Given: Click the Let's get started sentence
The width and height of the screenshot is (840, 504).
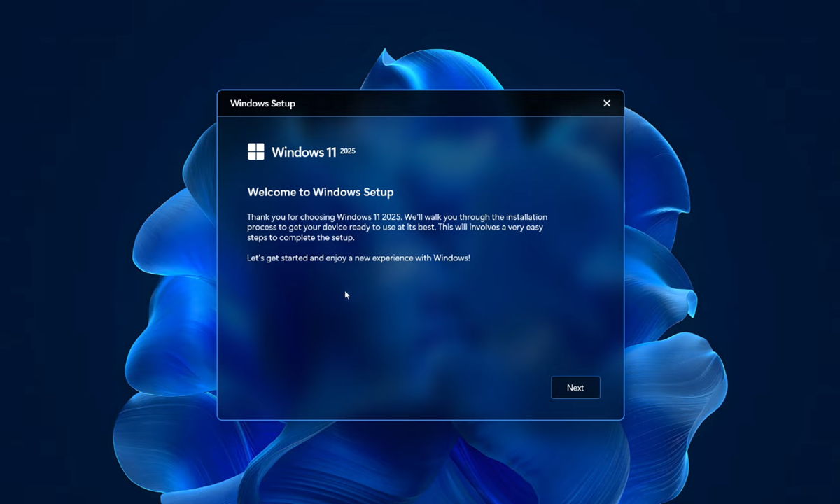Looking at the screenshot, I should 359,258.
